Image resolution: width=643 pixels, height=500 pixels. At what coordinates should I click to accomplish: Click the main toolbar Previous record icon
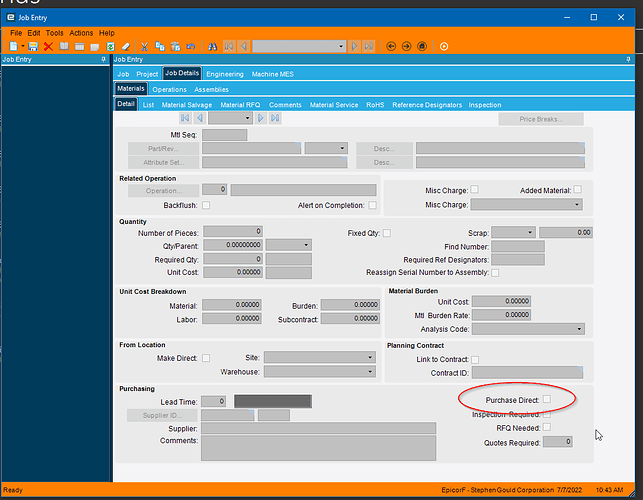[244, 46]
